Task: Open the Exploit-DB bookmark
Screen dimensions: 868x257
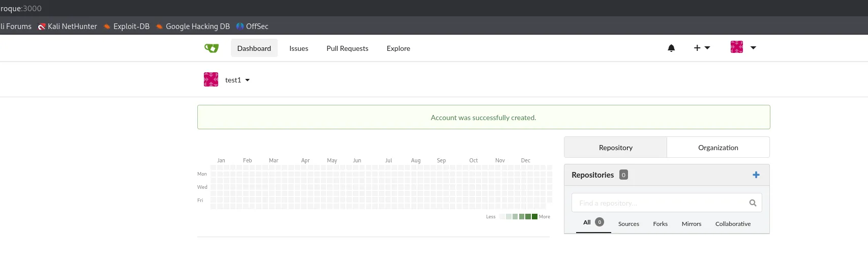Action: point(127,26)
